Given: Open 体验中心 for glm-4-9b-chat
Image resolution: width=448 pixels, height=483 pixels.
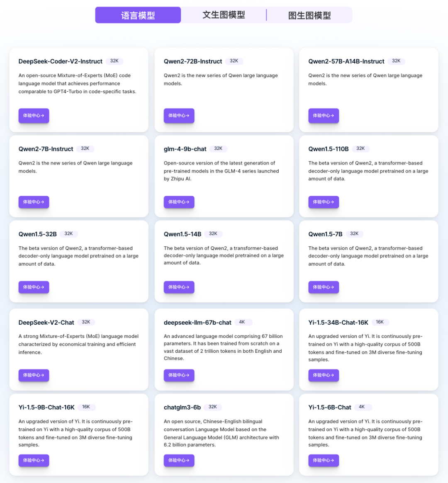Looking at the screenshot, I should point(179,202).
